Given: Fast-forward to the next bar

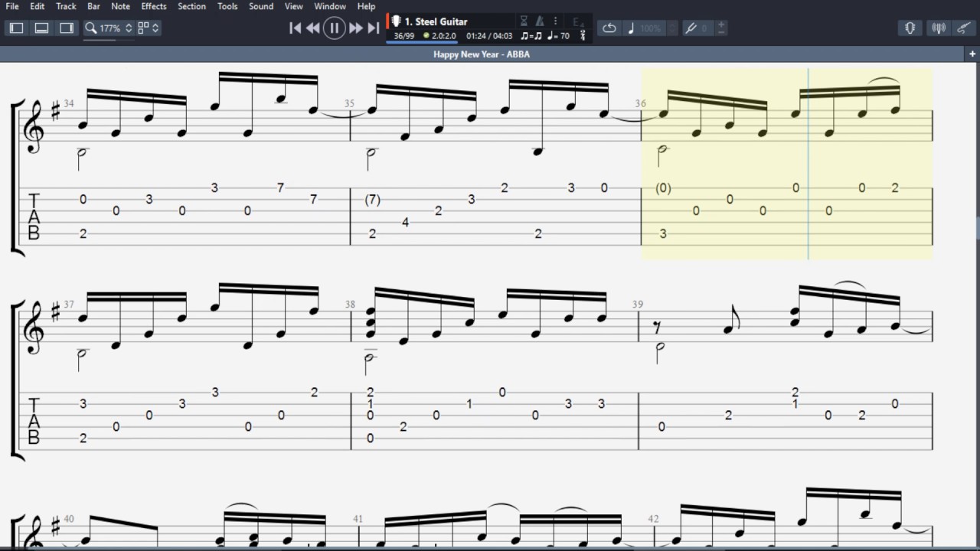Looking at the screenshot, I should click(x=355, y=28).
